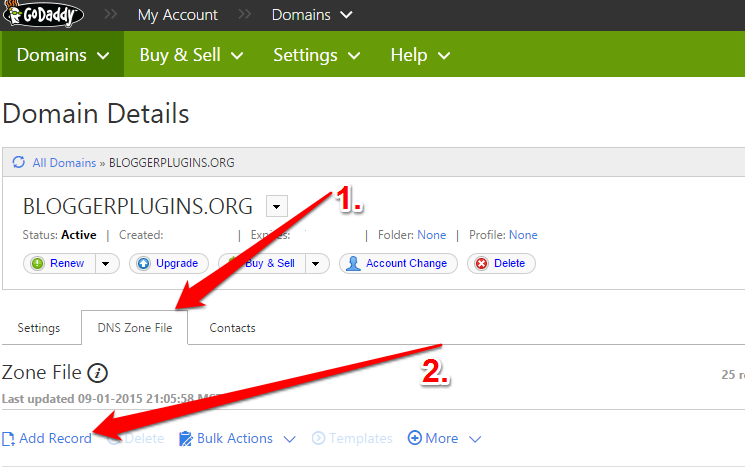Screen dimensions: 745x467
Task: Switch to the Contacts tab
Action: coord(232,328)
